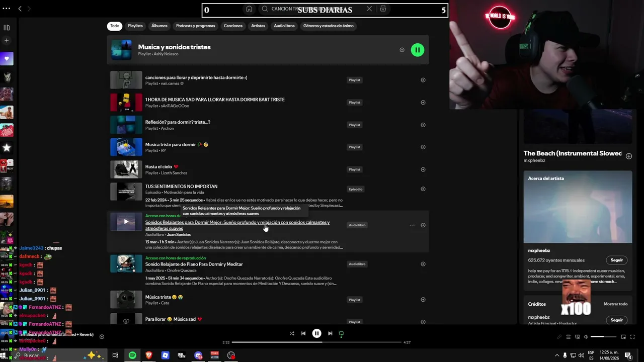Open the lyrics microphone icon
The width and height of the screenshot is (644, 362).
click(x=559, y=337)
